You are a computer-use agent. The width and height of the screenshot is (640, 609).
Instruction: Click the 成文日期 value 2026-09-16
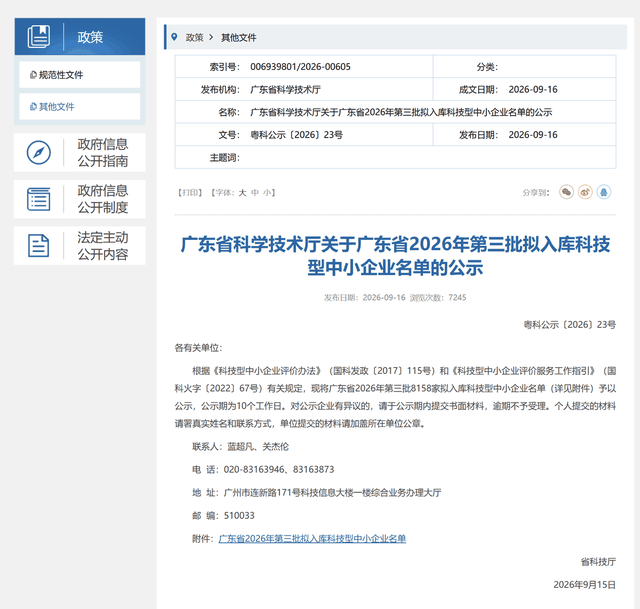[x=533, y=90]
